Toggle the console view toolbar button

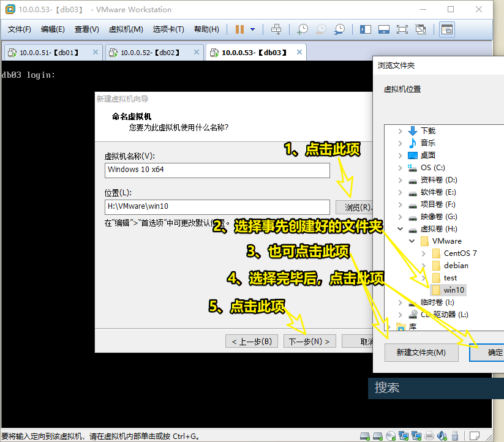[x=447, y=29]
